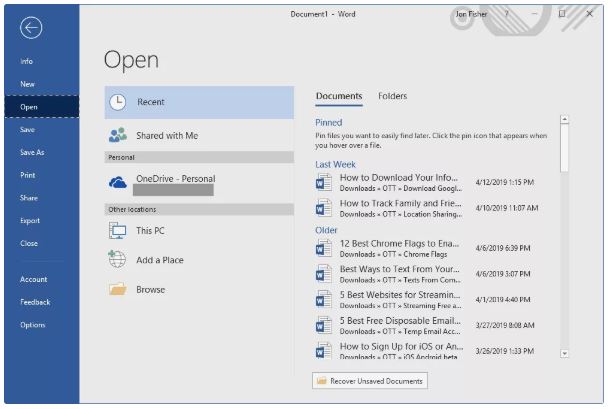This screenshot has width=609, height=409.
Task: Open the Feedback page
Action: 42,302
